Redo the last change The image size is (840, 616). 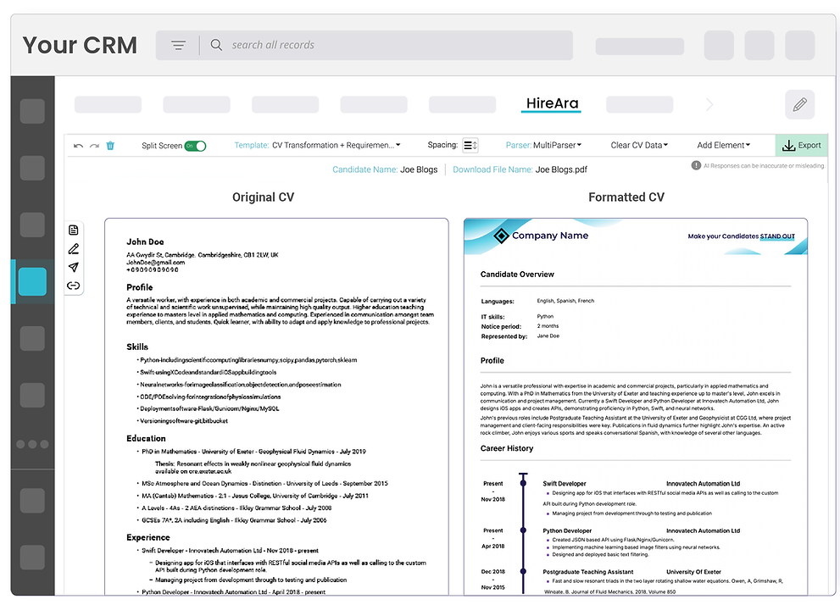(x=94, y=146)
